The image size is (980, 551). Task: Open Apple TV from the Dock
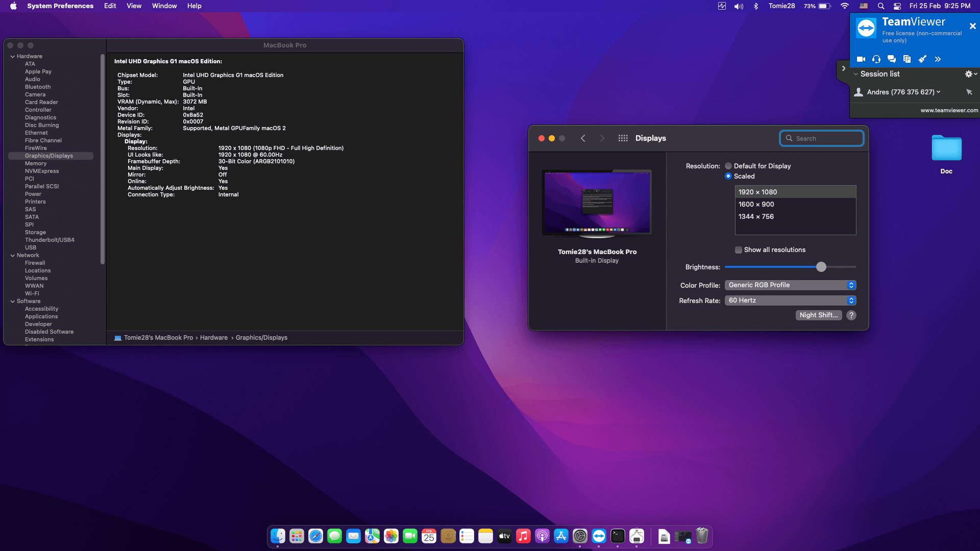tap(504, 536)
